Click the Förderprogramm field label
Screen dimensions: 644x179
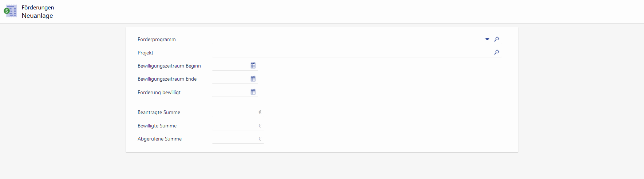click(x=157, y=39)
